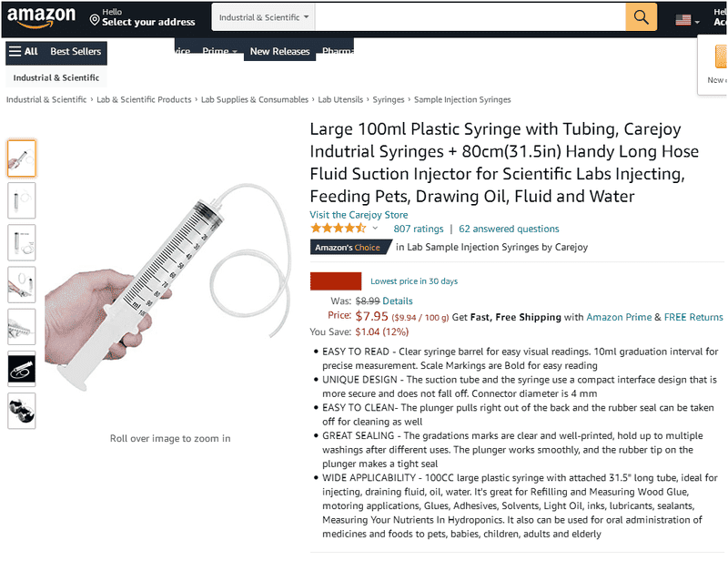This screenshot has height=561, width=728.
Task: Open the Best Sellers tab
Action: [x=76, y=52]
